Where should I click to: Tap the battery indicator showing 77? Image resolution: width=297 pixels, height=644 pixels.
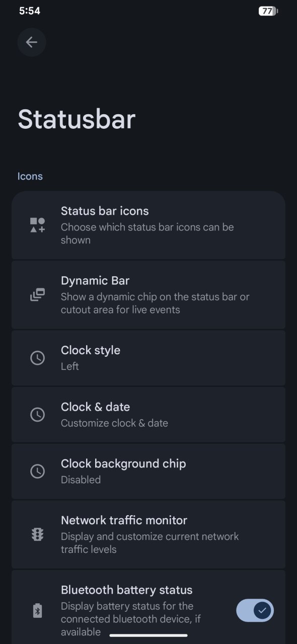click(x=268, y=11)
